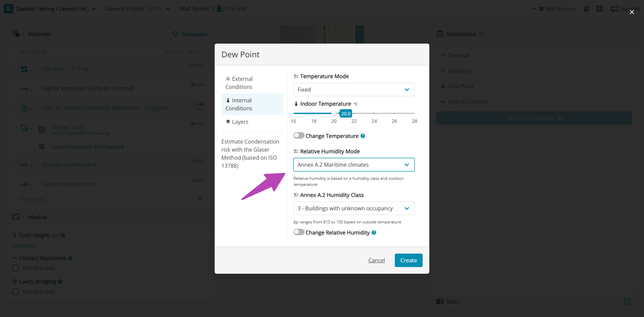Screen dimensions: 644x317
Task: Click the Cancel link
Action: tap(376, 260)
